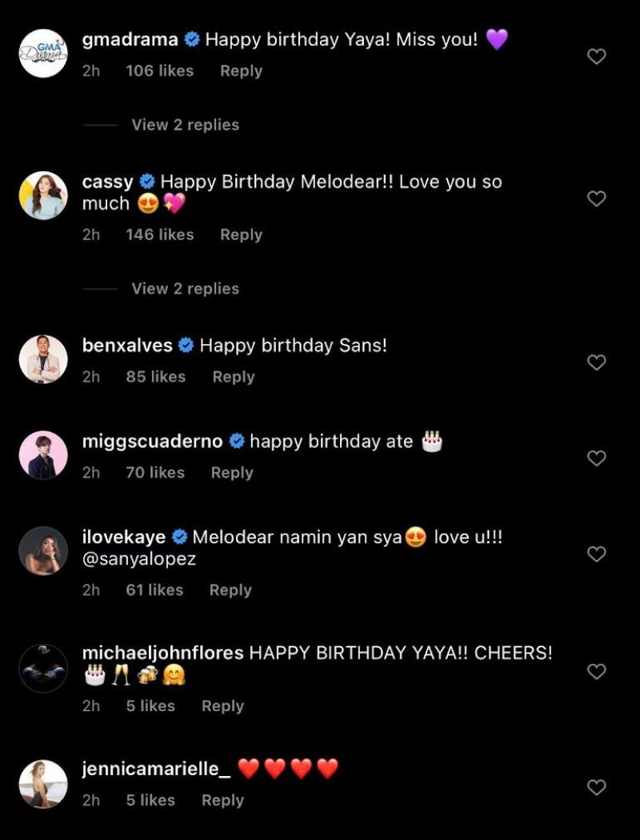The height and width of the screenshot is (840, 640).
Task: Expand the 2 replies under gmadrama's comment
Action: point(185,125)
